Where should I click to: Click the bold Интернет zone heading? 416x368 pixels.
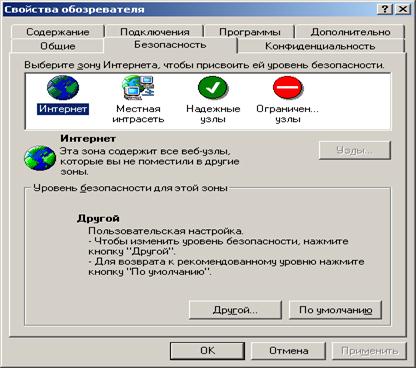point(88,138)
